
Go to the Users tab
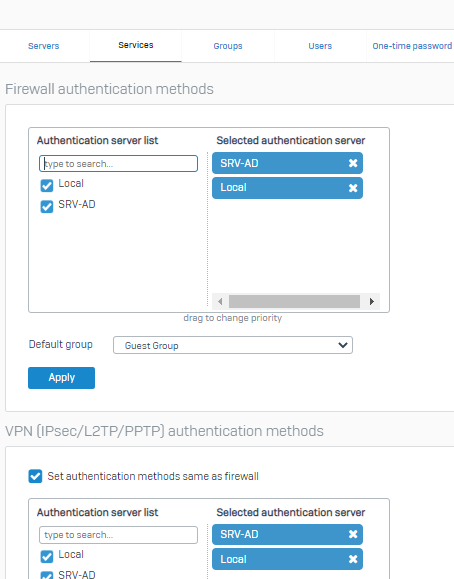pyautogui.click(x=320, y=46)
